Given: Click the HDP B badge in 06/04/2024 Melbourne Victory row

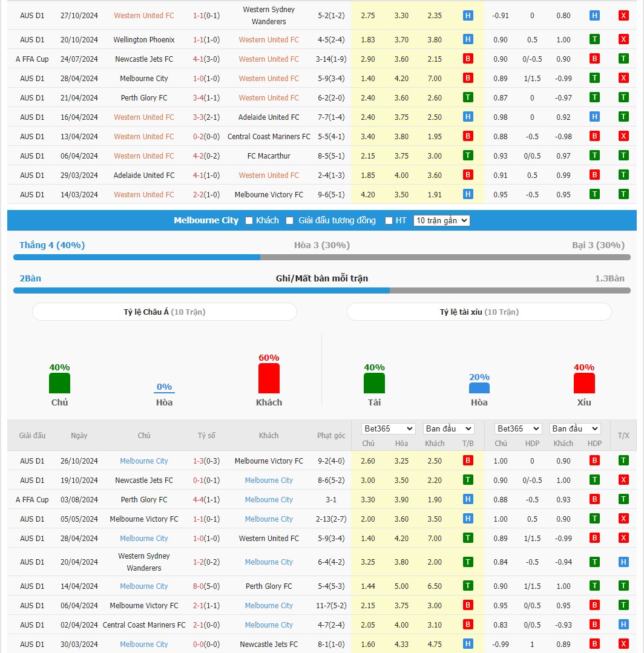Looking at the screenshot, I should pyautogui.click(x=594, y=606).
